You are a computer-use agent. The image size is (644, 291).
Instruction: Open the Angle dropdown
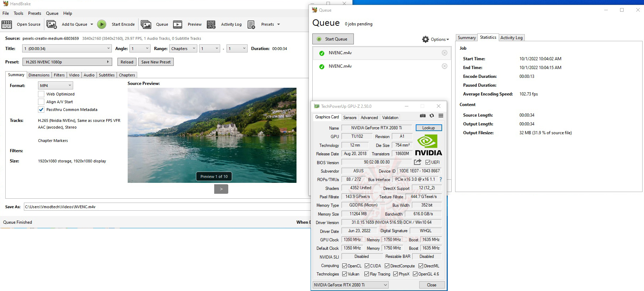(140, 49)
